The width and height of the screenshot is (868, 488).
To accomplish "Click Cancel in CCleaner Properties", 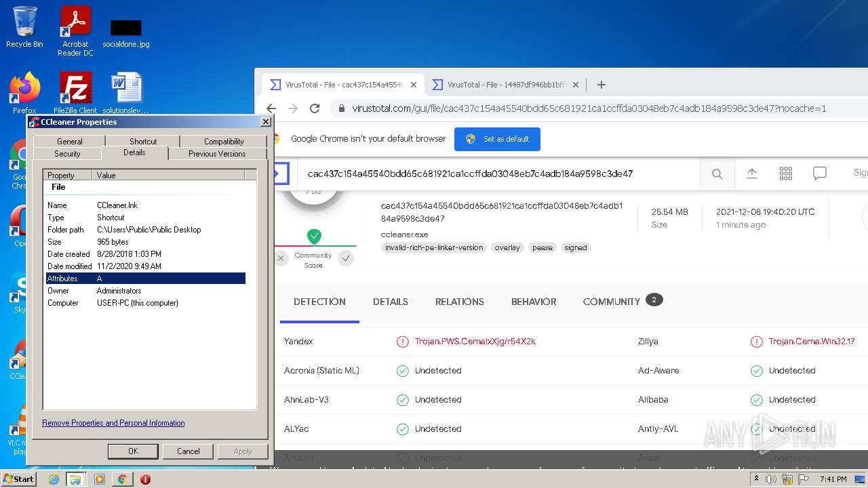I will click(189, 451).
